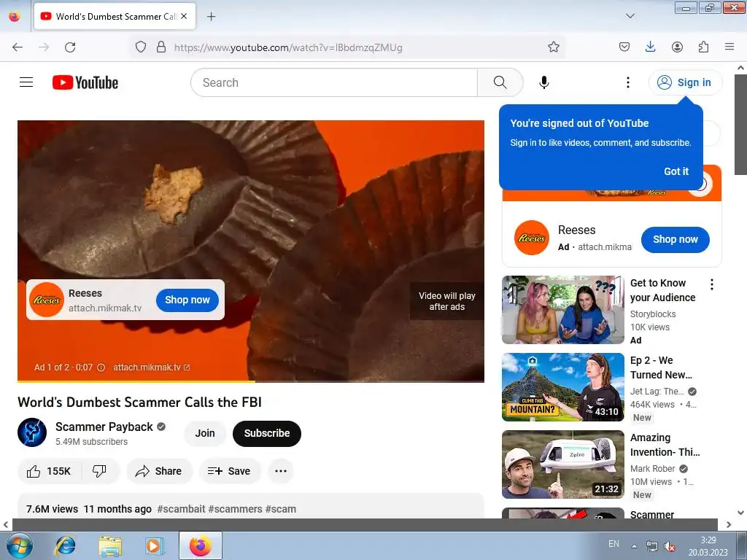Go to YouTube home via the logo
The image size is (747, 560).
[x=85, y=82]
